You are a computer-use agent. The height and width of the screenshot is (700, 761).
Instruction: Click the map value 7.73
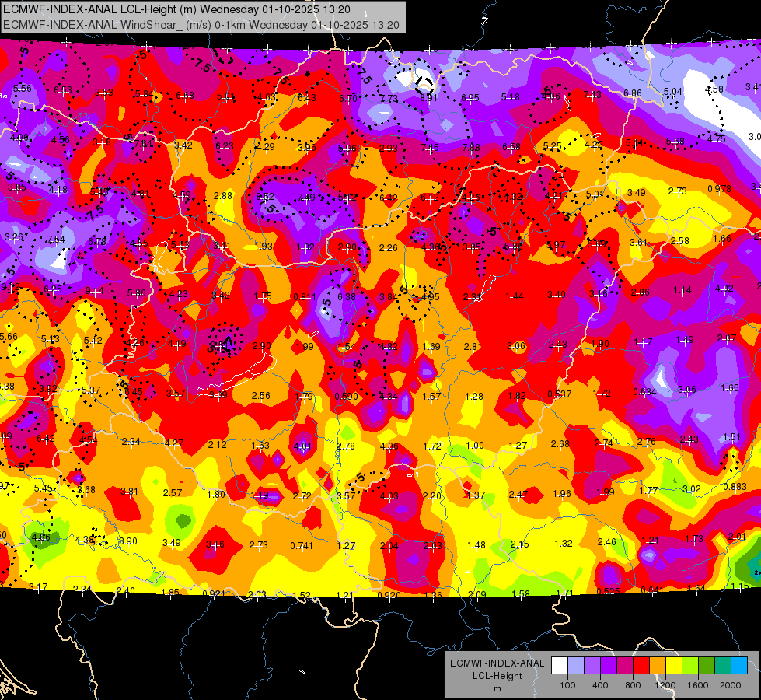tap(389, 99)
